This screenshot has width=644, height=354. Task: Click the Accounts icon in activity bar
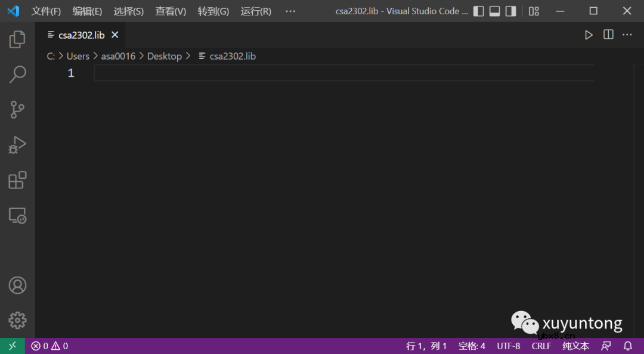17,285
